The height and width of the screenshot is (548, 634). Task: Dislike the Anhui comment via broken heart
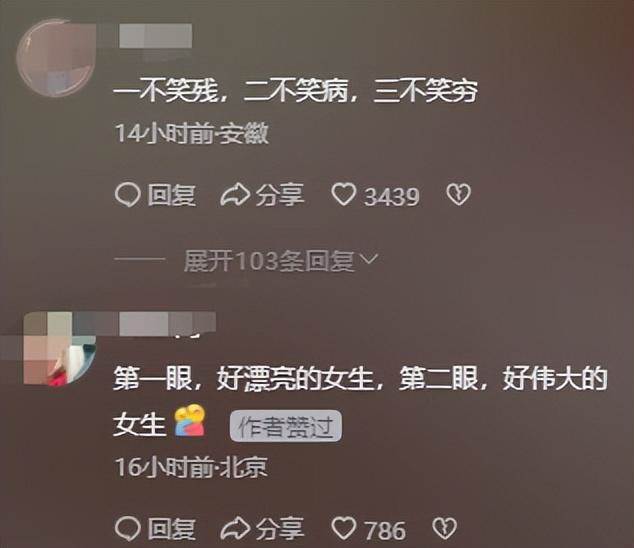[x=459, y=195]
